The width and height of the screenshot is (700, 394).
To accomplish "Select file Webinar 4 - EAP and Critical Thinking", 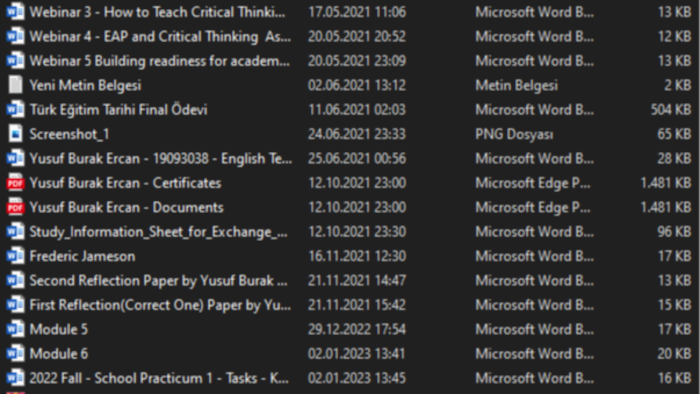I will [x=160, y=37].
